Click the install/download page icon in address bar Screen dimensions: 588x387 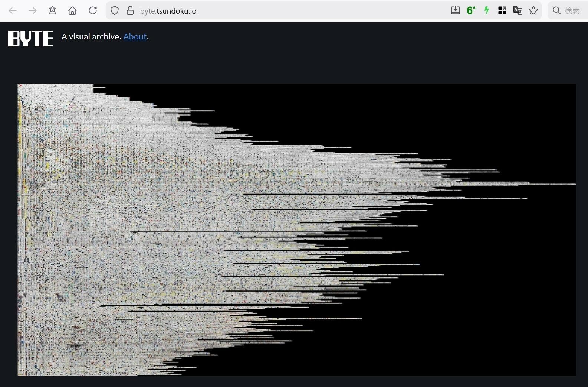455,11
